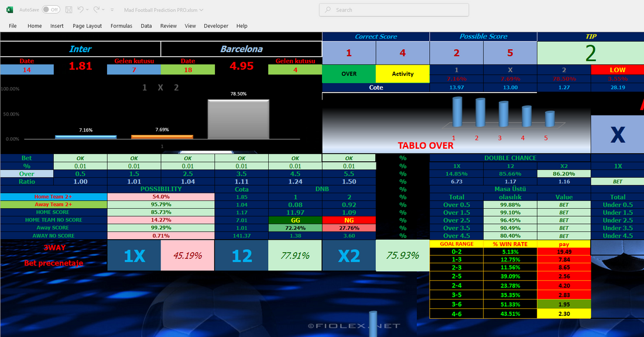Open the Review tab
Image resolution: width=644 pixels, height=337 pixels.
click(x=169, y=26)
